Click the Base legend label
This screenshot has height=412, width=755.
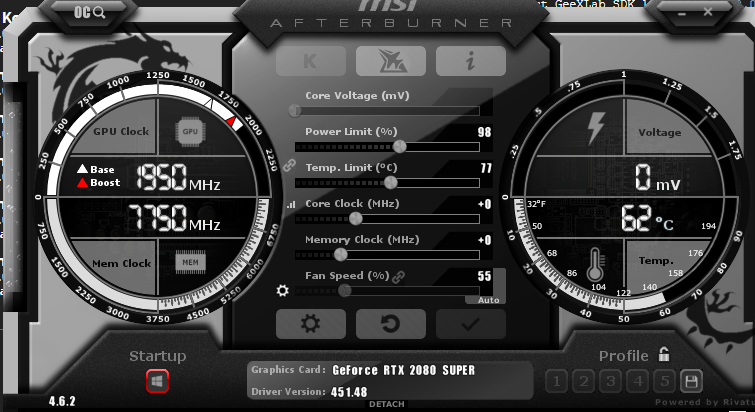pyautogui.click(x=102, y=169)
